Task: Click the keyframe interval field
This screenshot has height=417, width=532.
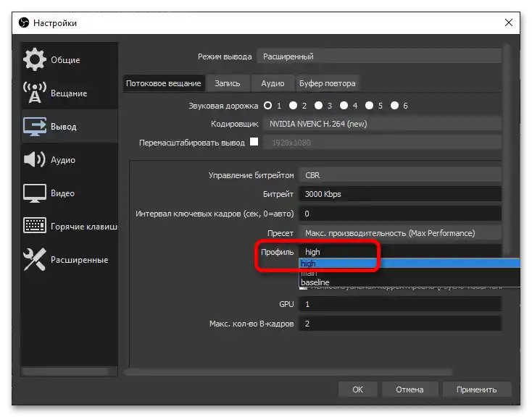Action: point(400,214)
